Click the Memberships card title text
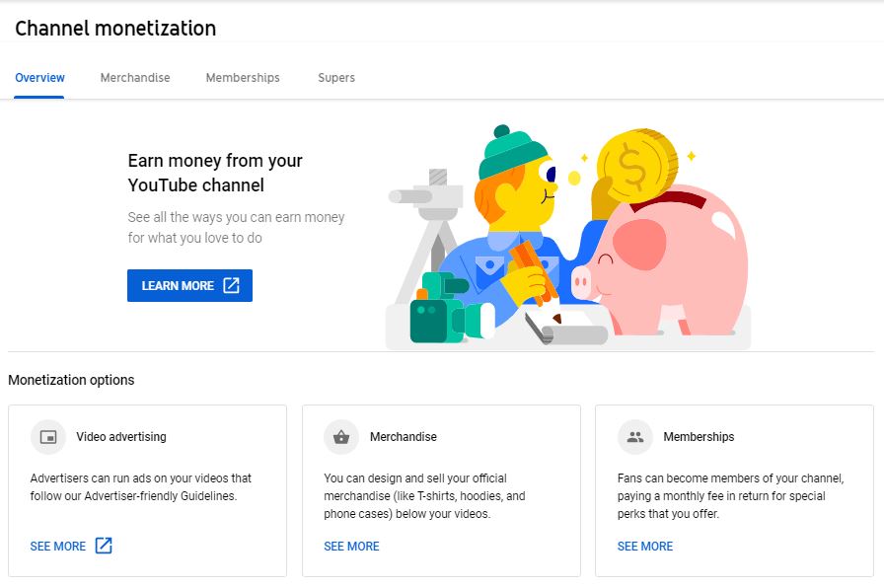Viewport: 884px width, 588px height. click(x=700, y=437)
